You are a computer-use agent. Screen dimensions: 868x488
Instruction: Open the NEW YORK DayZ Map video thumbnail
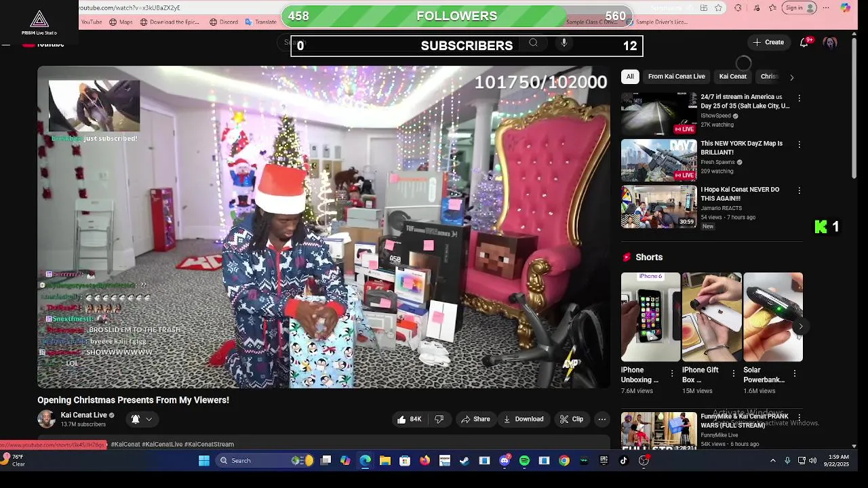(658, 160)
